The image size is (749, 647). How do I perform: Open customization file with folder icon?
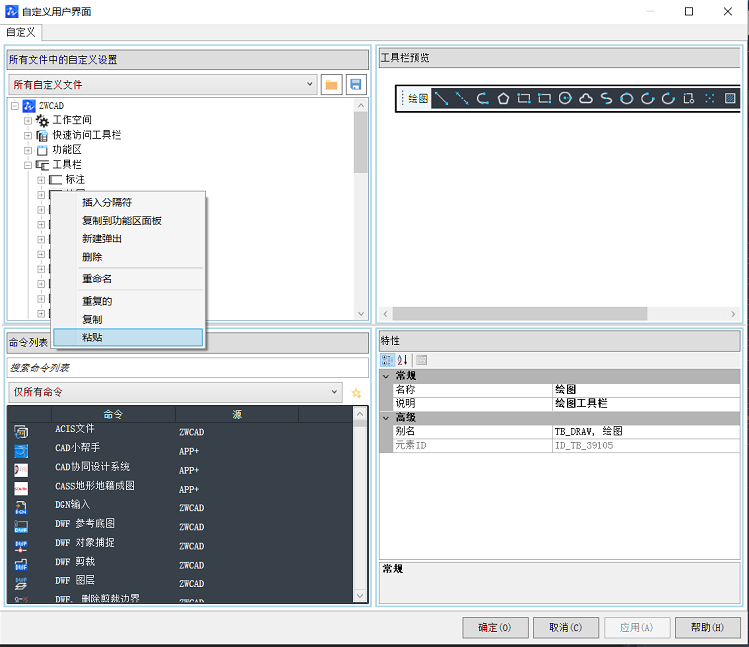coord(332,85)
